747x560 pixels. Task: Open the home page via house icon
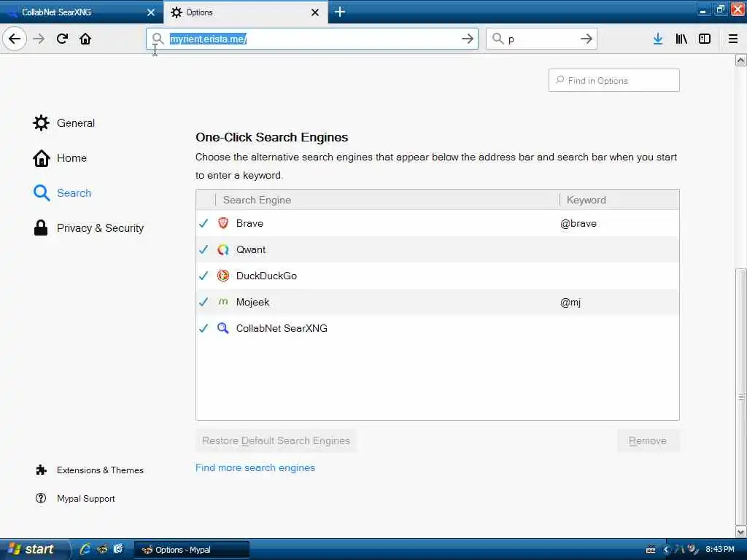[85, 39]
